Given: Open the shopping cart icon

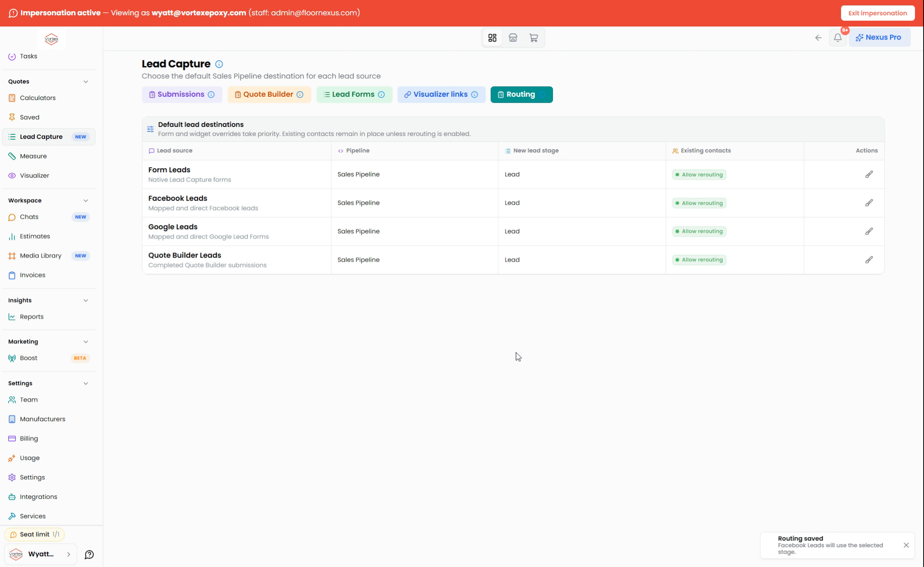Looking at the screenshot, I should (533, 38).
